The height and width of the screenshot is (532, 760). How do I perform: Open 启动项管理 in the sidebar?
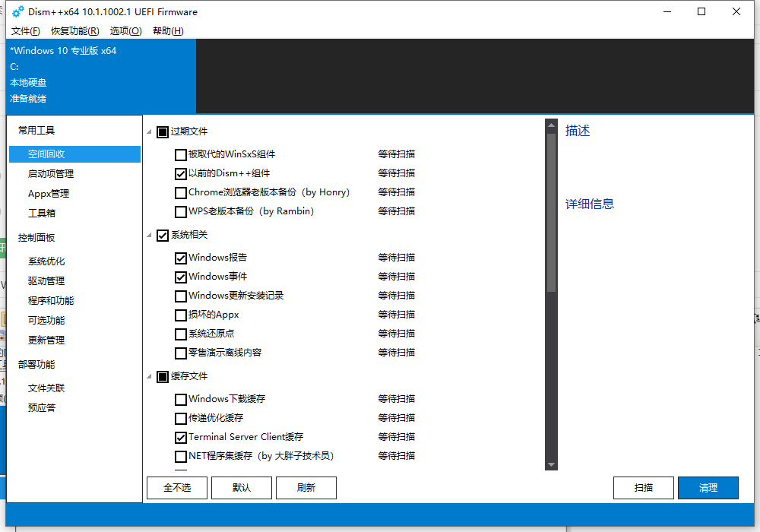click(x=51, y=174)
